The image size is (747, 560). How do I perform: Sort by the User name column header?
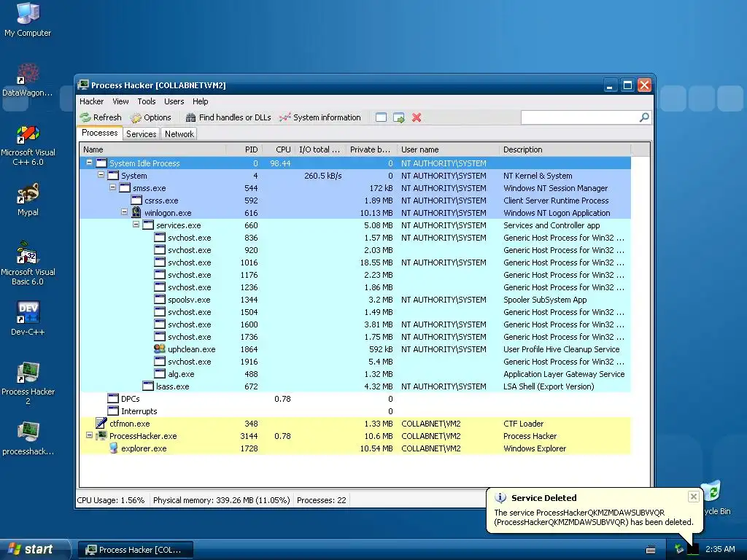(x=448, y=149)
